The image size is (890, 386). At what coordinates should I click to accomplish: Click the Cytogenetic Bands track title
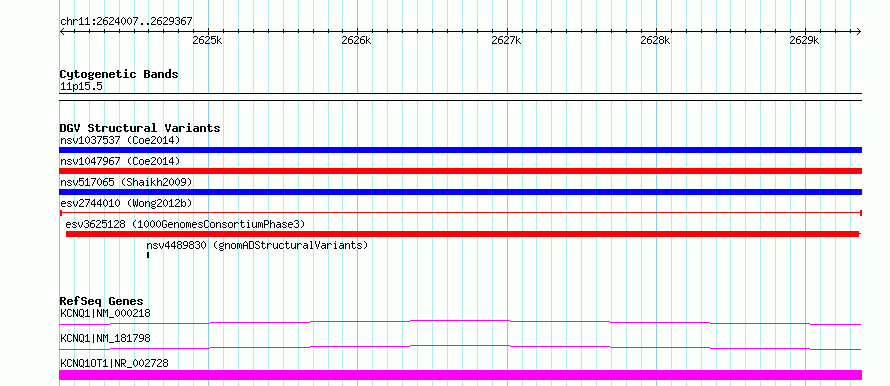tap(119, 74)
